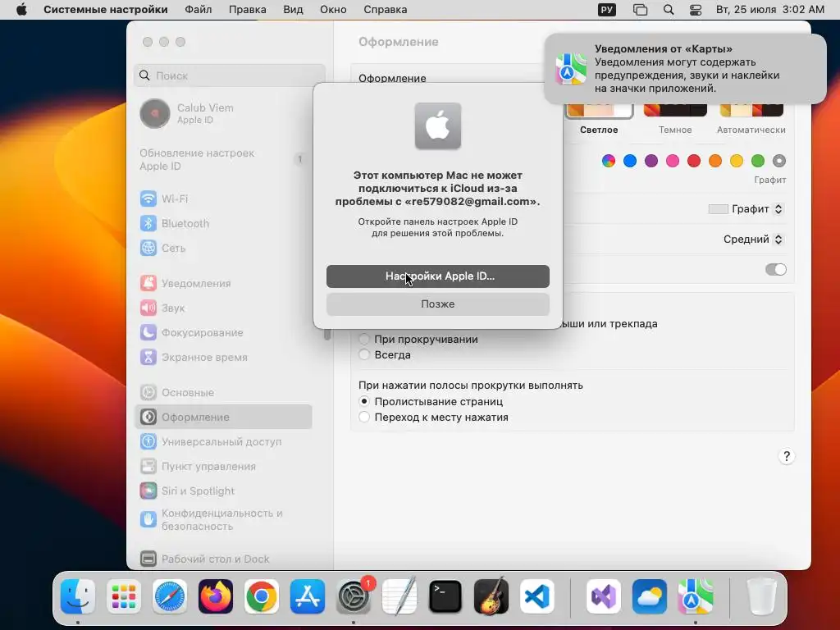Toggle the switch below the Средний dropdown

[x=776, y=269]
